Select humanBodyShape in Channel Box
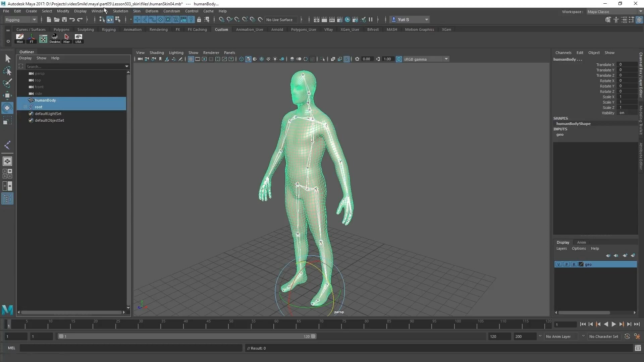Viewport: 644px width, 362px height. tap(573, 124)
